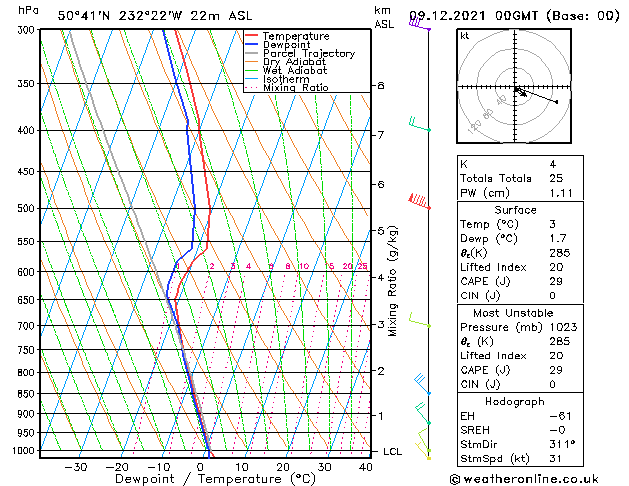Click the yellow-green wind barb at 700 hPa

[x=420, y=320]
